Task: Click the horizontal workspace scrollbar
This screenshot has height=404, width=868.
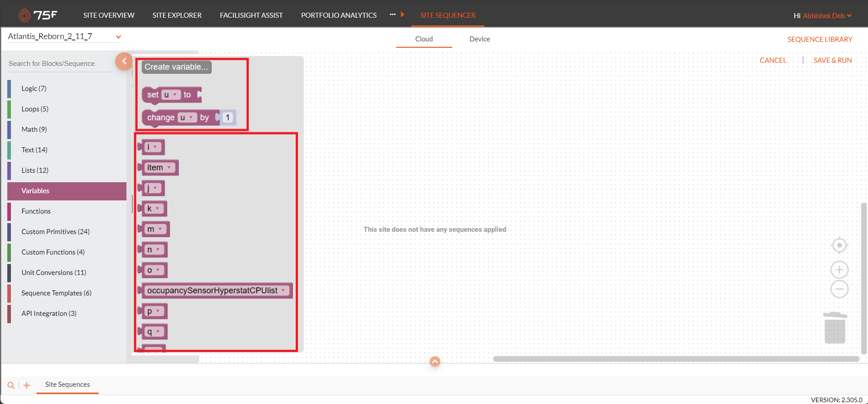Action: (676, 359)
